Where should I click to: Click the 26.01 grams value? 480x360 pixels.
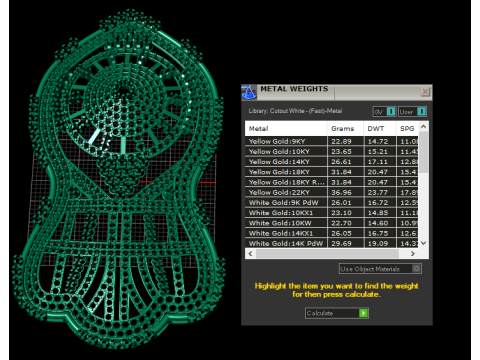pos(341,203)
